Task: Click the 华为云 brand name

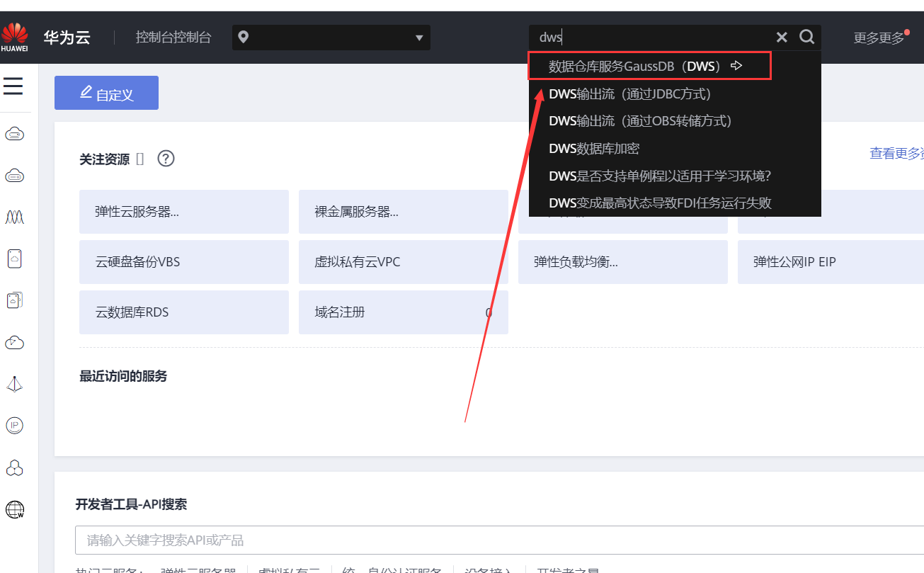Action: 67,38
